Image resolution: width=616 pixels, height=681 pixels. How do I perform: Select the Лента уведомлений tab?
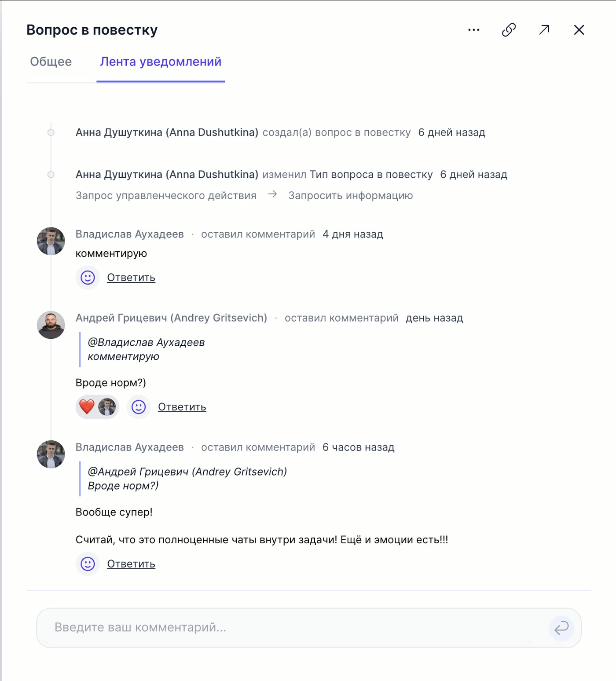[x=161, y=62]
